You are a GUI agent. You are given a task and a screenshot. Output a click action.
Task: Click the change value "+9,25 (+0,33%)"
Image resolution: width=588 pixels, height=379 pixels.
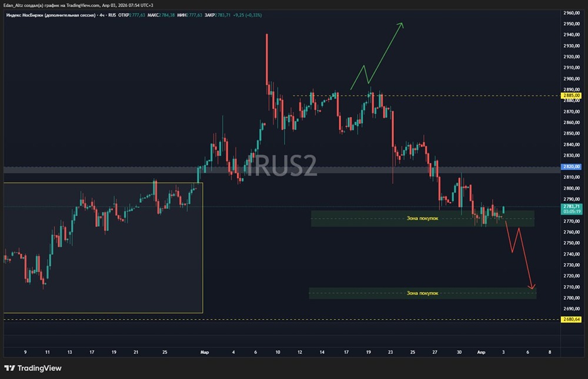pyautogui.click(x=248, y=15)
